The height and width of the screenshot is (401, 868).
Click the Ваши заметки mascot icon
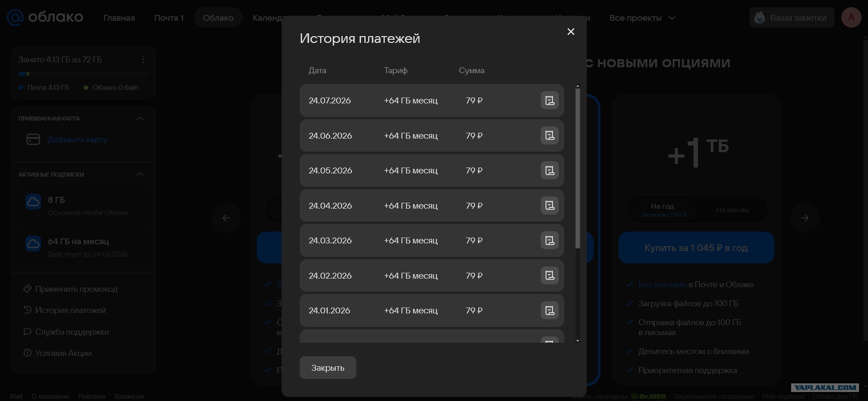760,18
